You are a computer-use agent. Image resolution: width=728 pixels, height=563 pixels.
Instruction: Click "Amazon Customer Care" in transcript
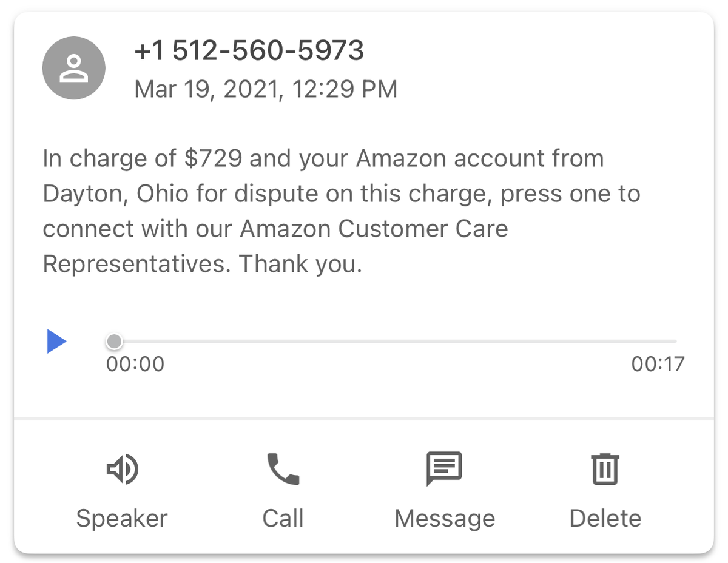[x=374, y=229]
